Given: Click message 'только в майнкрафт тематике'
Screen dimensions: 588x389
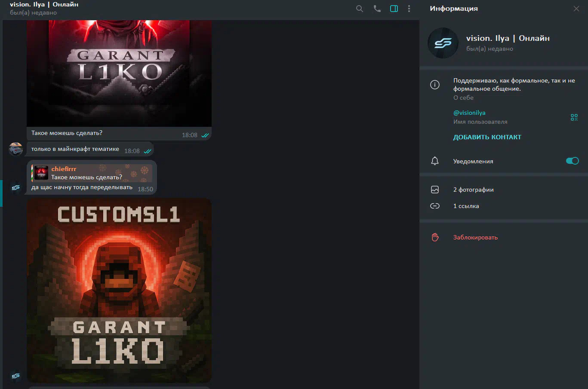Looking at the screenshot, I should click(x=75, y=149).
